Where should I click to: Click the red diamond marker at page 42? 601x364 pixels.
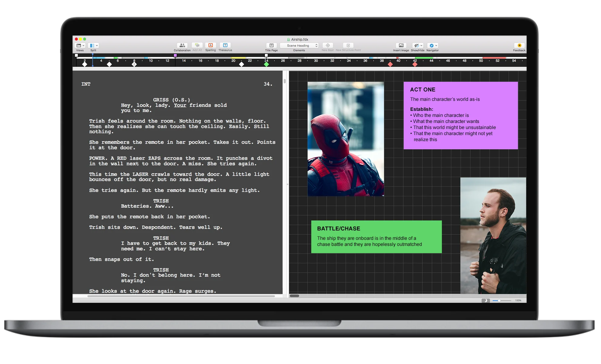(415, 64)
